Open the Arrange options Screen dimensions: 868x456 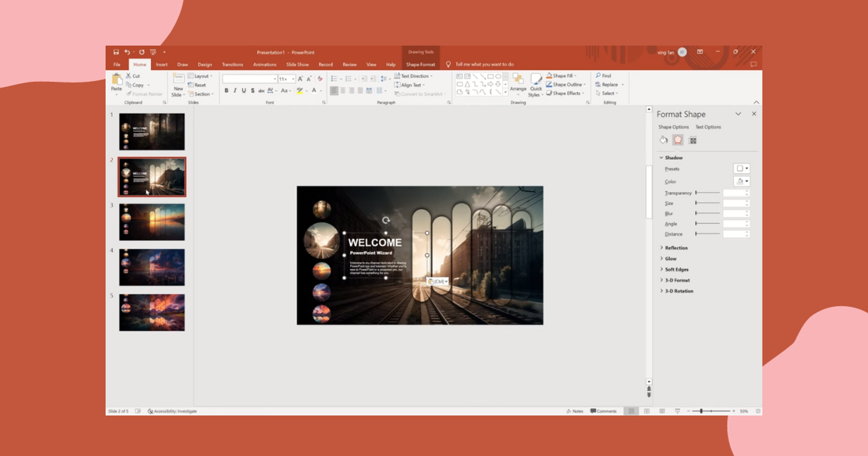pos(518,83)
